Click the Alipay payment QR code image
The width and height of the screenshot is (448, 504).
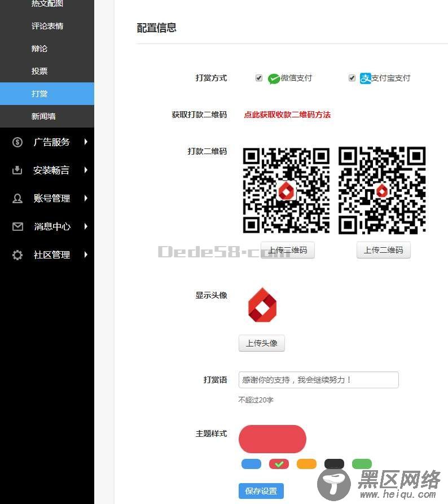[382, 190]
